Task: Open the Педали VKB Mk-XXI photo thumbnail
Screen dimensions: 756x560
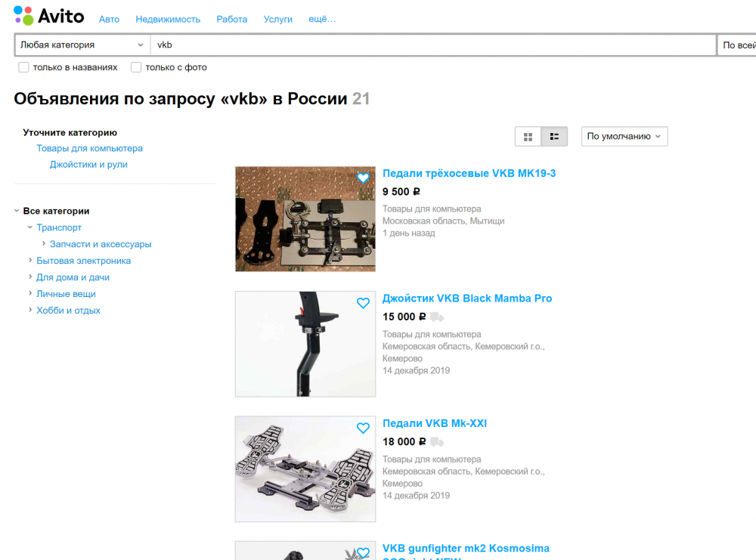Action: 305,469
